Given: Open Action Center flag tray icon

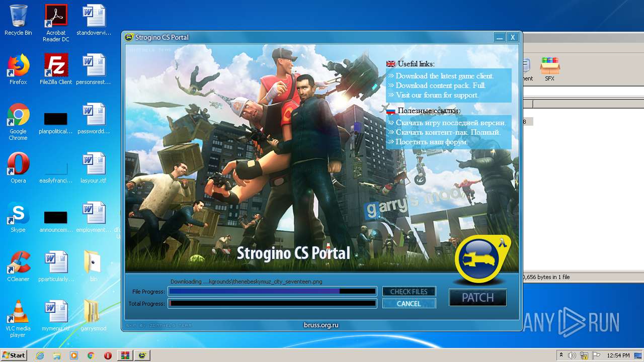Looking at the screenshot, I should point(596,355).
